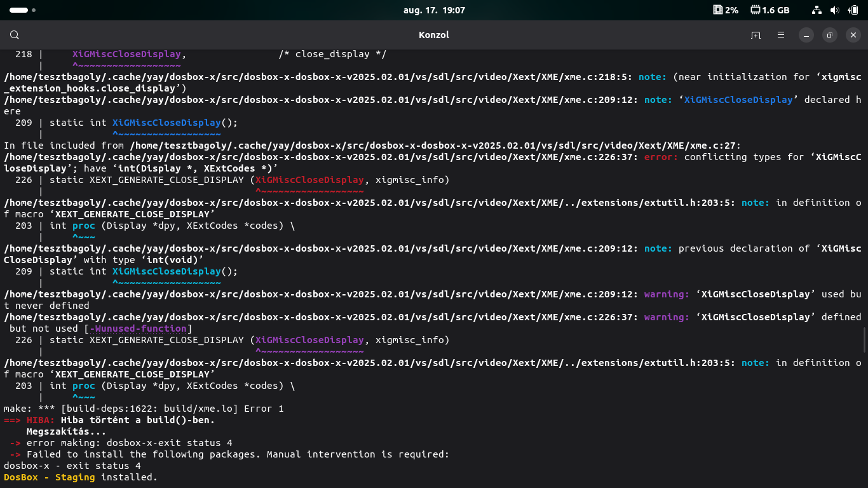
Task: Click the CPU usage indicator showing 2%
Action: coord(725,10)
